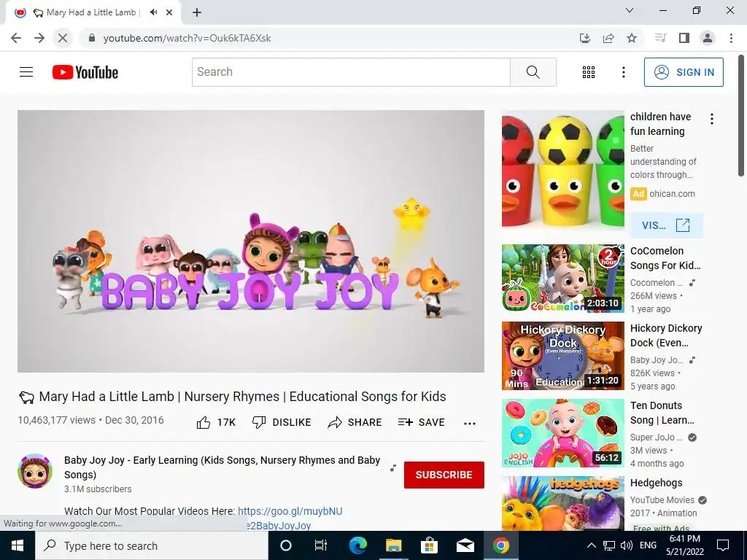The height and width of the screenshot is (560, 747).
Task: Save video to a playlist
Action: 421,422
